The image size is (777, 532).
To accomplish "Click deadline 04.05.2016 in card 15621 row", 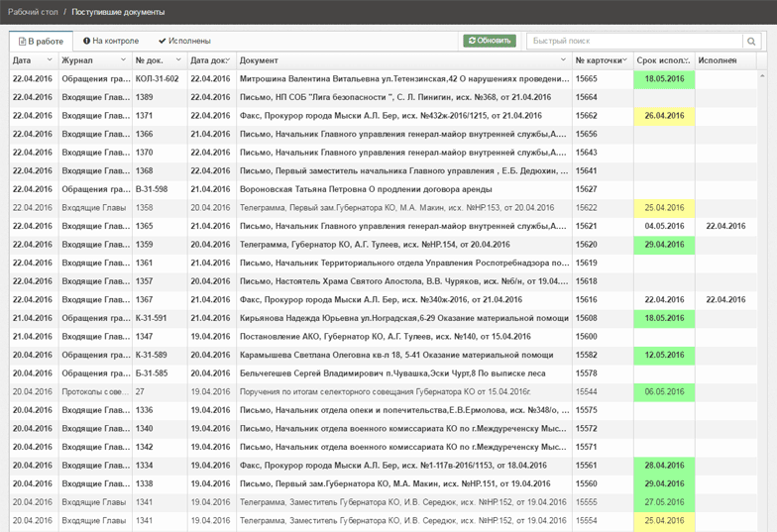I will tap(664, 226).
